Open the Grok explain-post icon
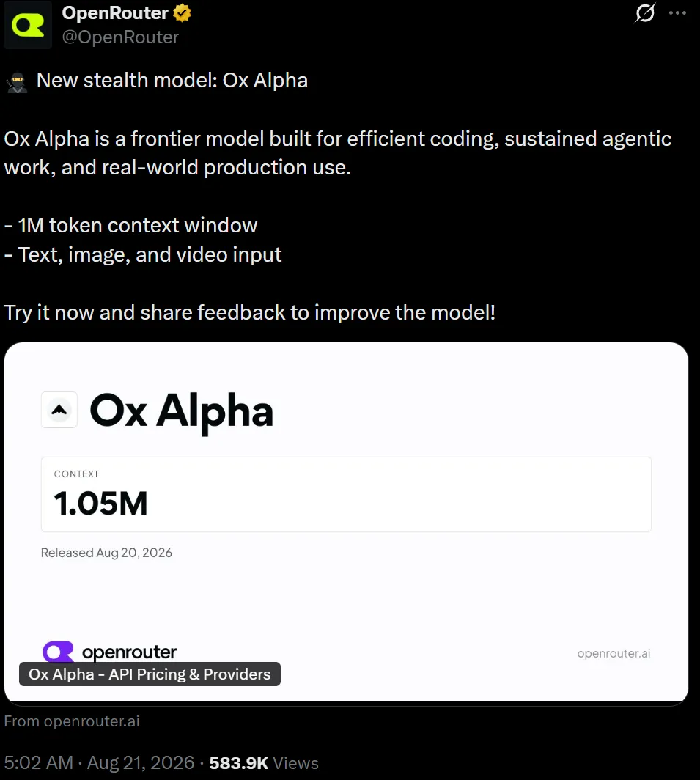This screenshot has width=700, height=780. (645, 13)
